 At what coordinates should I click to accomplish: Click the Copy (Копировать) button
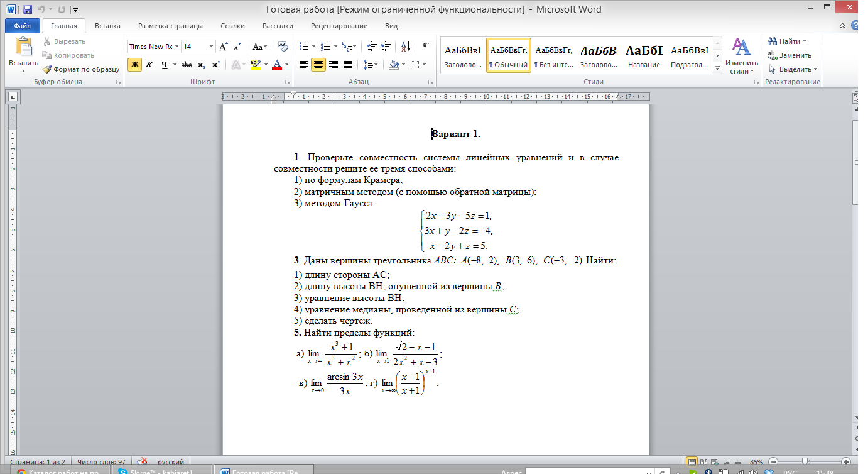[68, 55]
